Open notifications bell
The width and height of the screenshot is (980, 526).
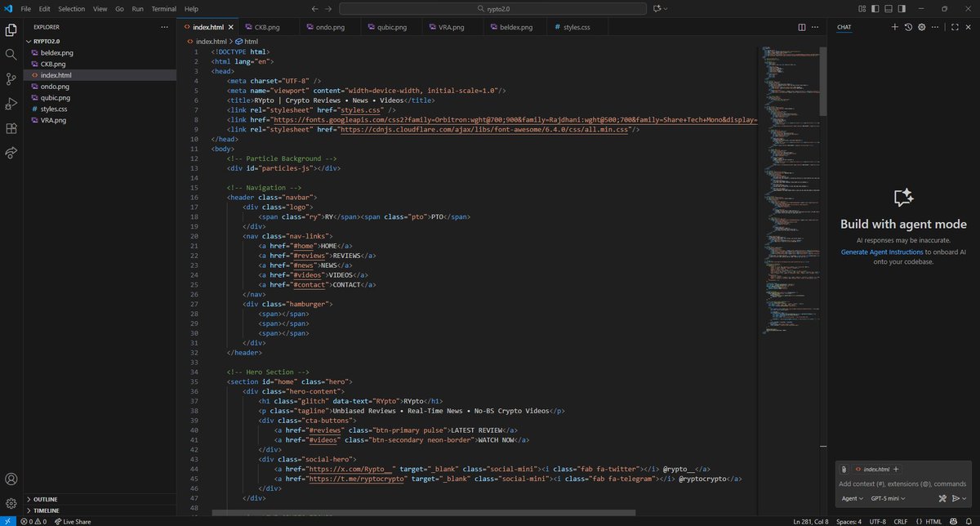(x=970, y=521)
